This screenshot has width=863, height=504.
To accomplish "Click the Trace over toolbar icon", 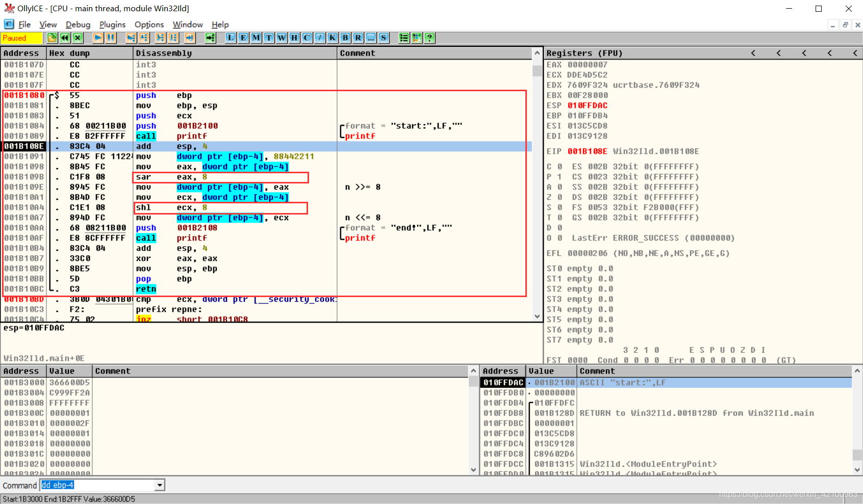I will coord(173,38).
